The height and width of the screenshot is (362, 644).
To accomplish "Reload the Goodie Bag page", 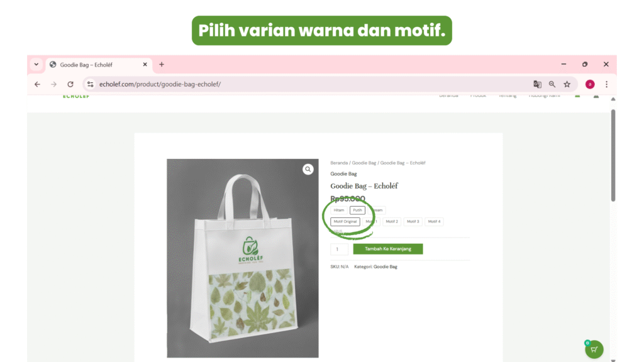I will point(70,84).
